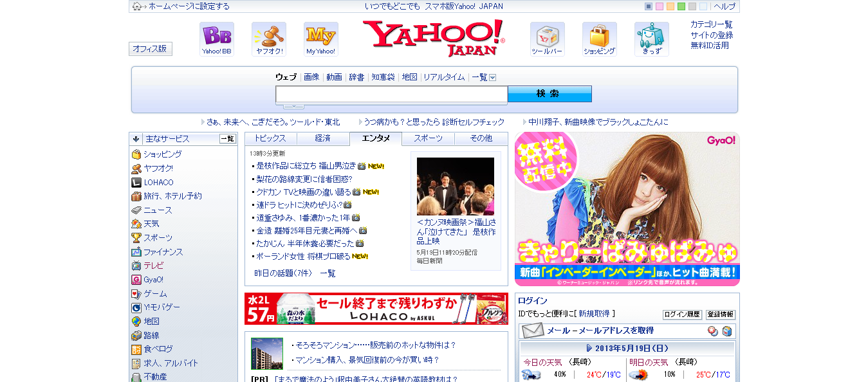Viewport: 868px width, 382px height.
Task: Open the カテゴリ一覧 link
Action: pyautogui.click(x=712, y=24)
